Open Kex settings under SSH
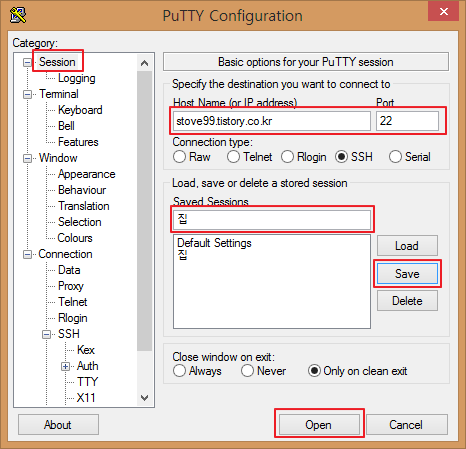This screenshot has width=466, height=449. (x=86, y=350)
